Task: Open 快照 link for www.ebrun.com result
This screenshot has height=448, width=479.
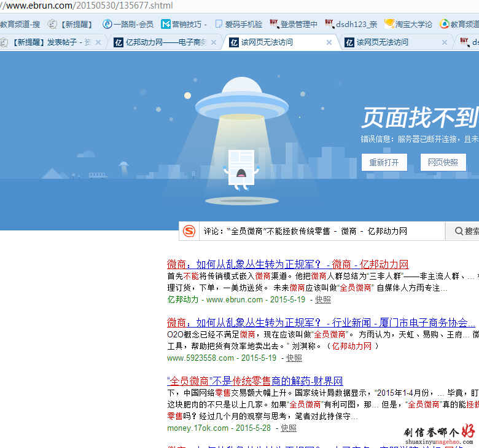Action: [323, 299]
